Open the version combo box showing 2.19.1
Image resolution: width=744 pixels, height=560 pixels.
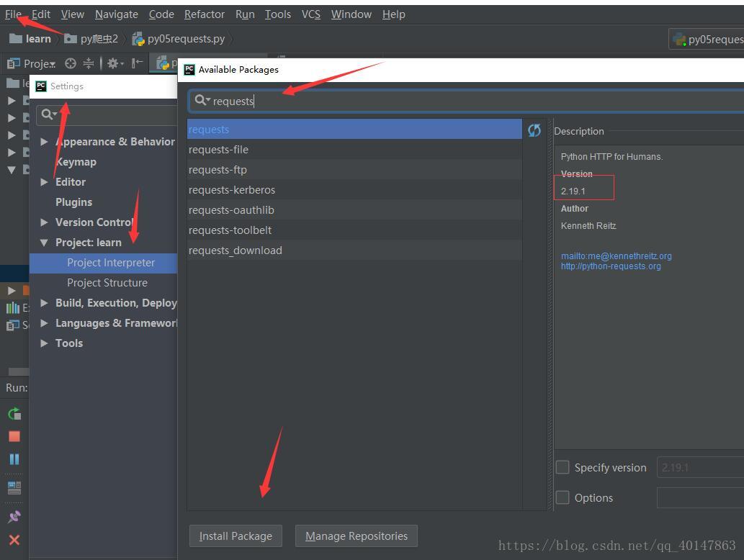click(700, 468)
